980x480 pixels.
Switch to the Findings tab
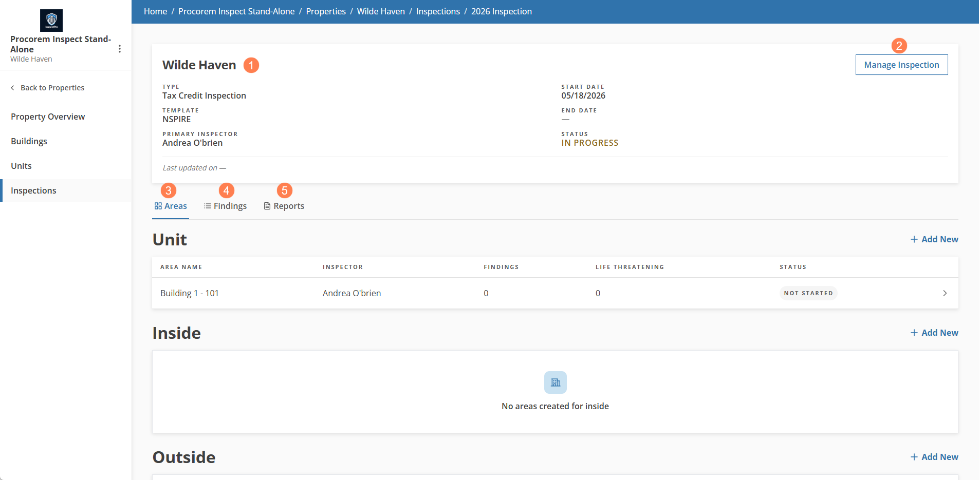coord(225,206)
